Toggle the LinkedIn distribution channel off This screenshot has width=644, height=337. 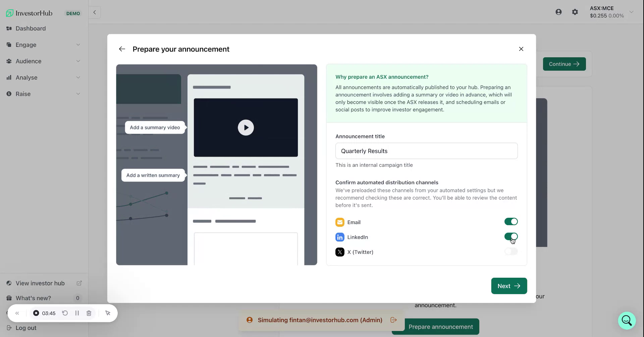pyautogui.click(x=511, y=236)
